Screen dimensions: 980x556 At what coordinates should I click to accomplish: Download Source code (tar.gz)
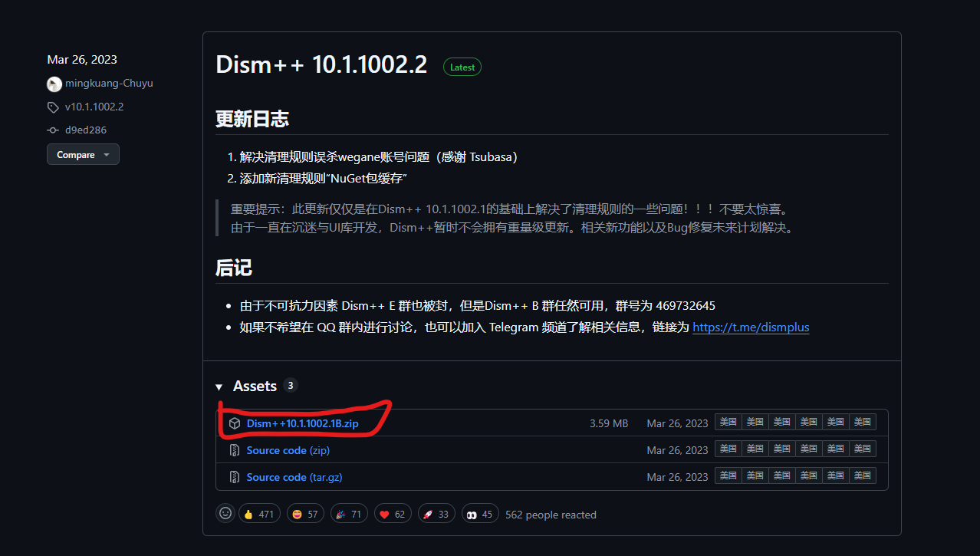tap(294, 477)
